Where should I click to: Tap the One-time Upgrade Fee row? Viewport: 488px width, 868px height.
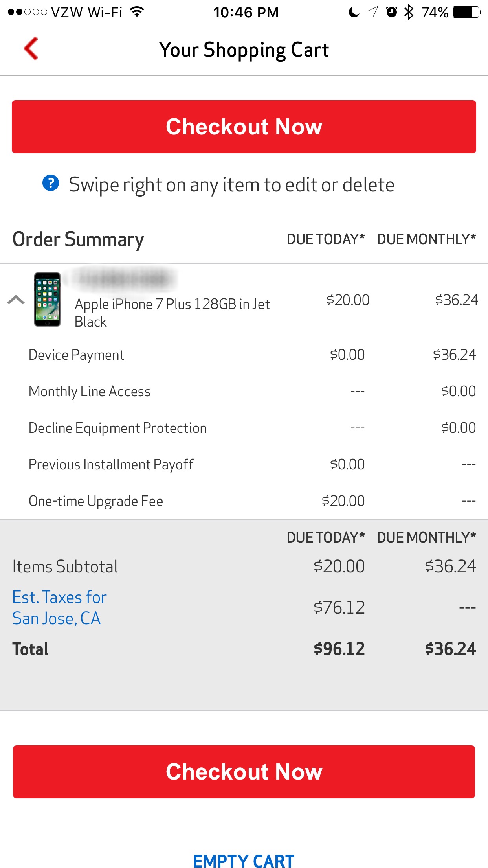click(244, 501)
